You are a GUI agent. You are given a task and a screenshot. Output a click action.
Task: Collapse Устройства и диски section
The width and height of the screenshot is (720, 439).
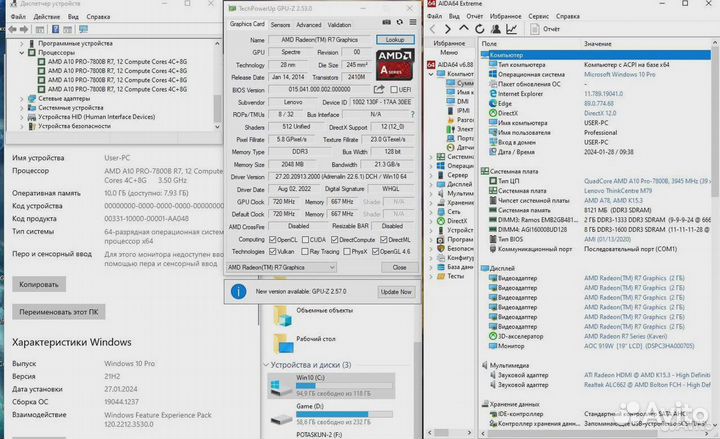266,365
